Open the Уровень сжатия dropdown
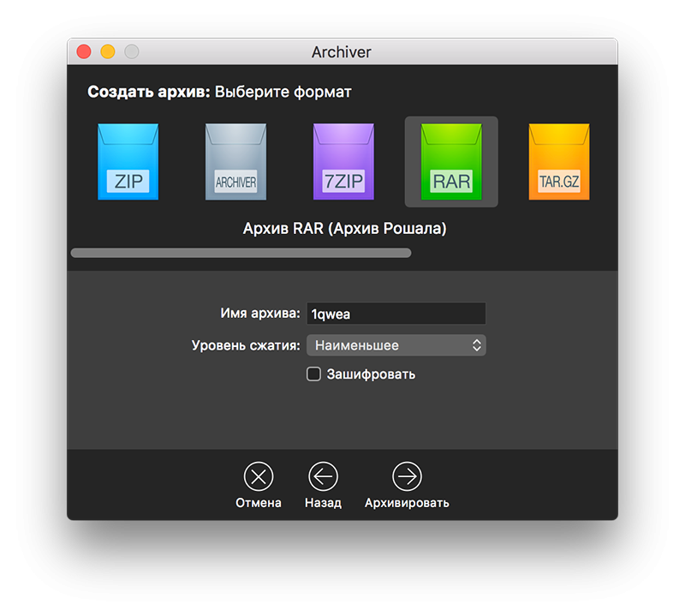 [x=396, y=345]
